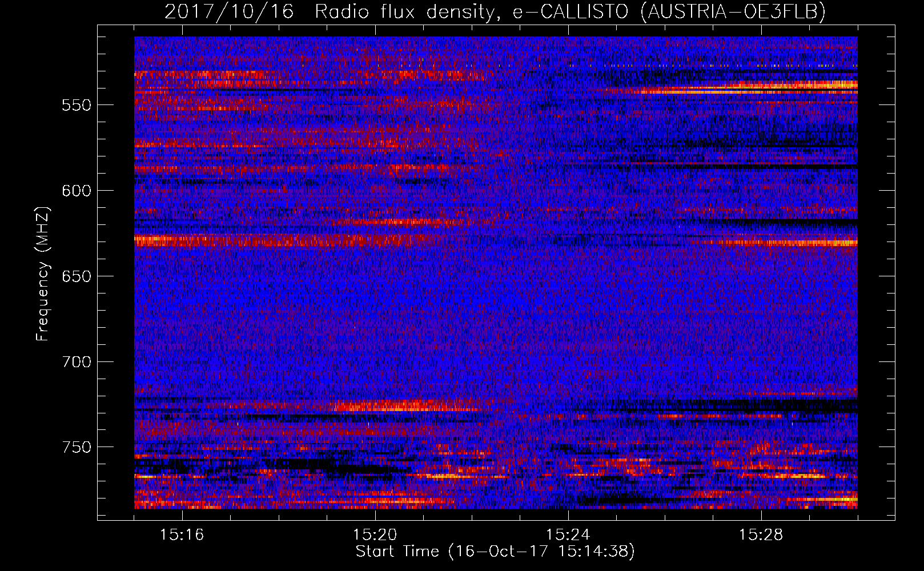The image size is (924, 571).
Task: Click the 15:16 time axis label
Action: click(x=182, y=535)
